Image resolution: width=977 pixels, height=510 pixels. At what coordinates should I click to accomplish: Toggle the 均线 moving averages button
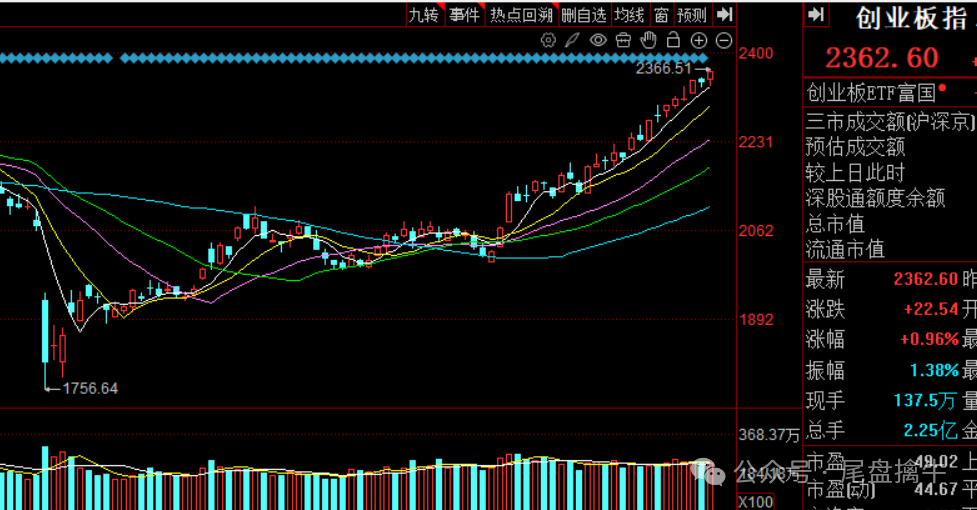pyautogui.click(x=629, y=15)
